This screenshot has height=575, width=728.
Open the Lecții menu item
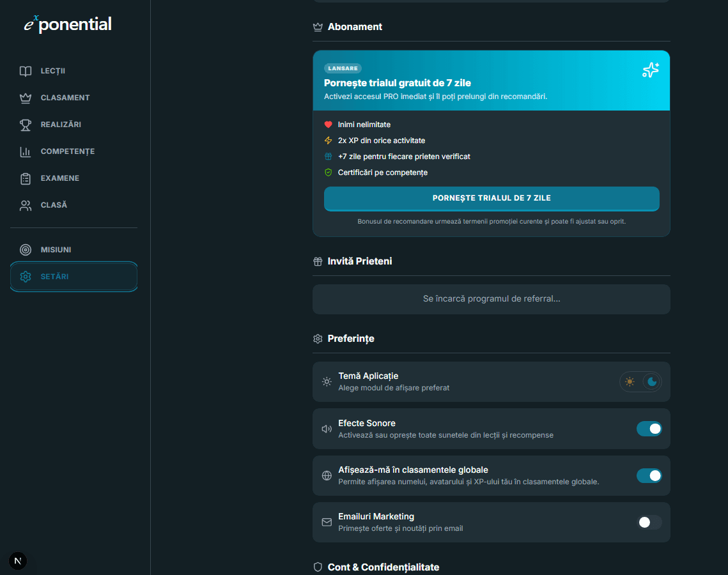74,71
